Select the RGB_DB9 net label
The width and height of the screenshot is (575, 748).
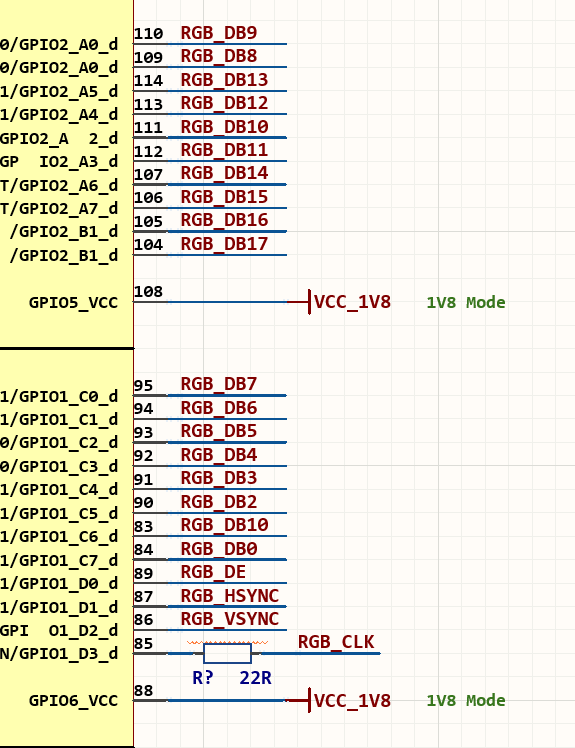tap(219, 33)
